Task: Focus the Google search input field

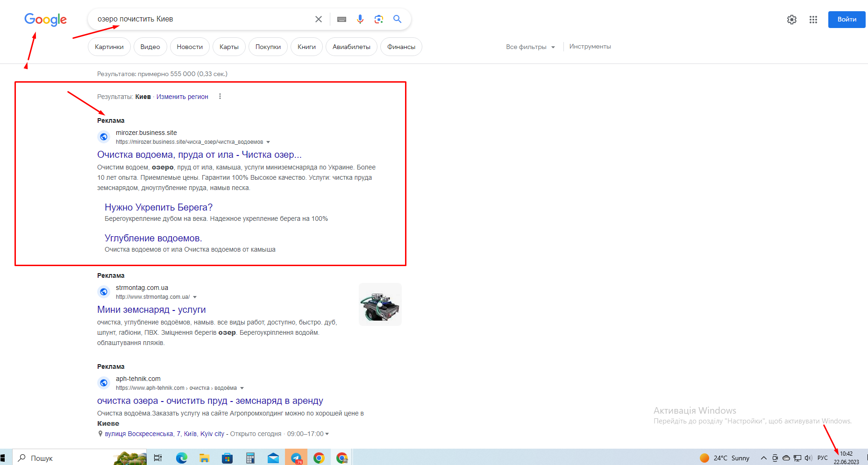Action: pyautogui.click(x=201, y=19)
